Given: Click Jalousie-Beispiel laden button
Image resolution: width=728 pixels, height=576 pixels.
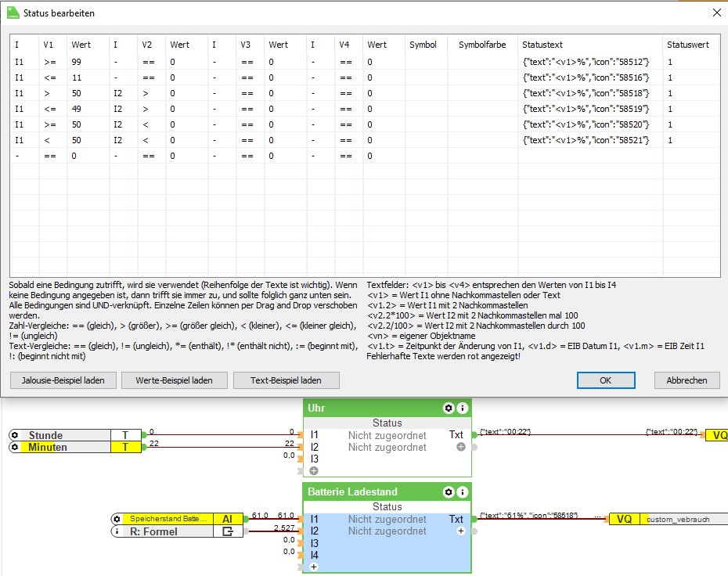Looking at the screenshot, I should 63,380.
